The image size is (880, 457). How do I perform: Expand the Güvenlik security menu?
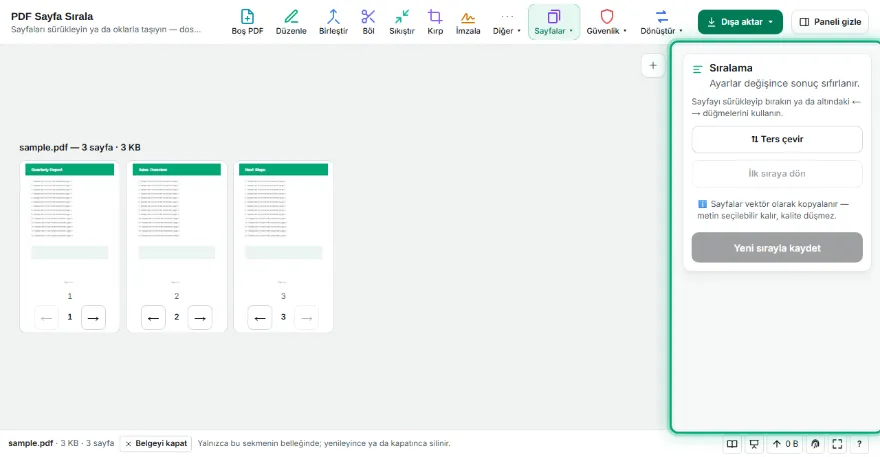coord(607,22)
